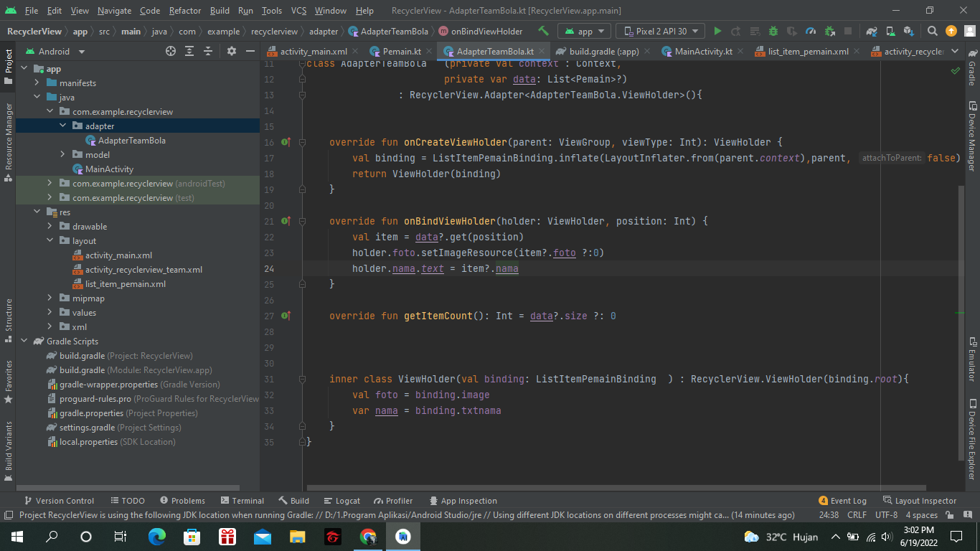Image resolution: width=980 pixels, height=551 pixels.
Task: Open the Android project view dropdown
Action: (55, 51)
